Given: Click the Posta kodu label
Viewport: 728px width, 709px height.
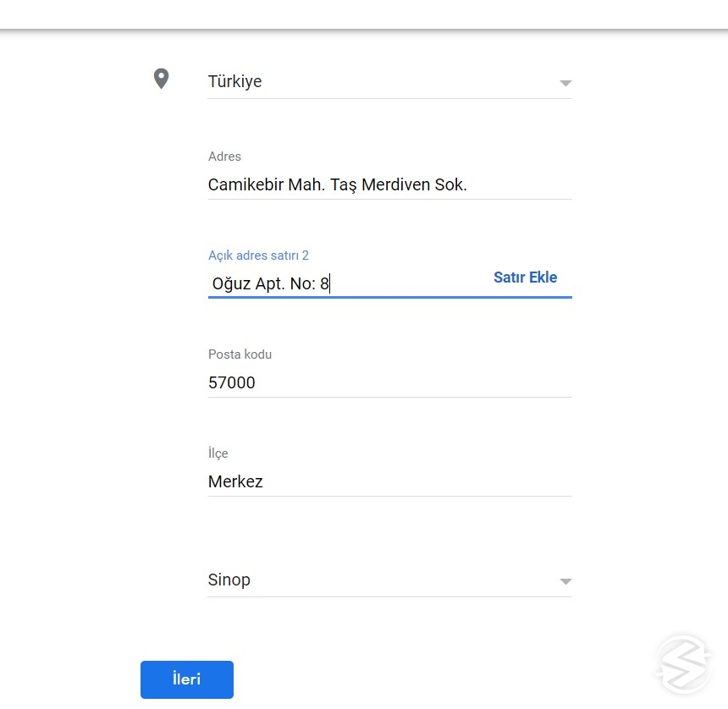Looking at the screenshot, I should (240, 354).
